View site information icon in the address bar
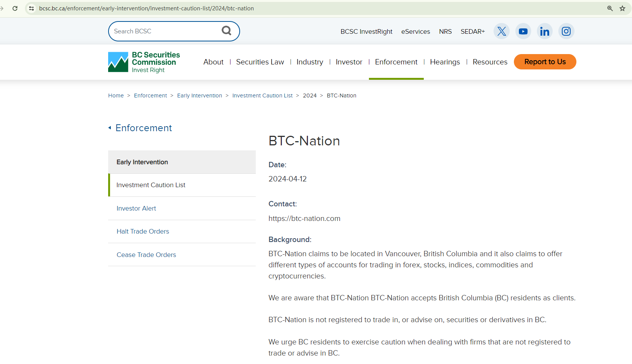 [31, 8]
